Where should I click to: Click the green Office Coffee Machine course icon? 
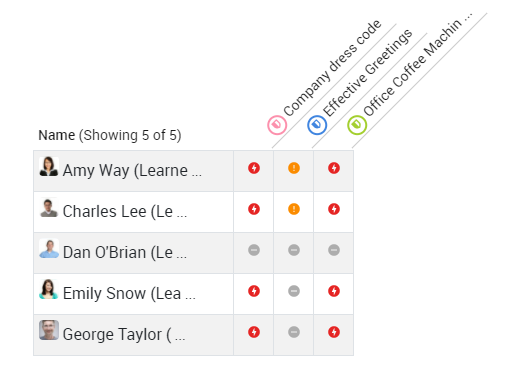357,125
